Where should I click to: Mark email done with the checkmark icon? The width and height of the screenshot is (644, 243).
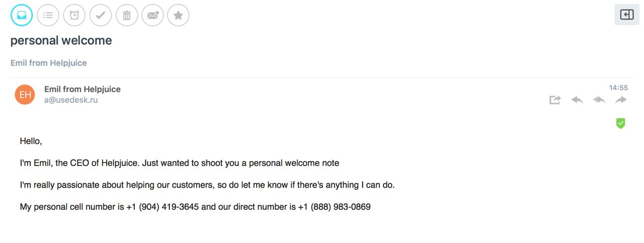tap(101, 15)
